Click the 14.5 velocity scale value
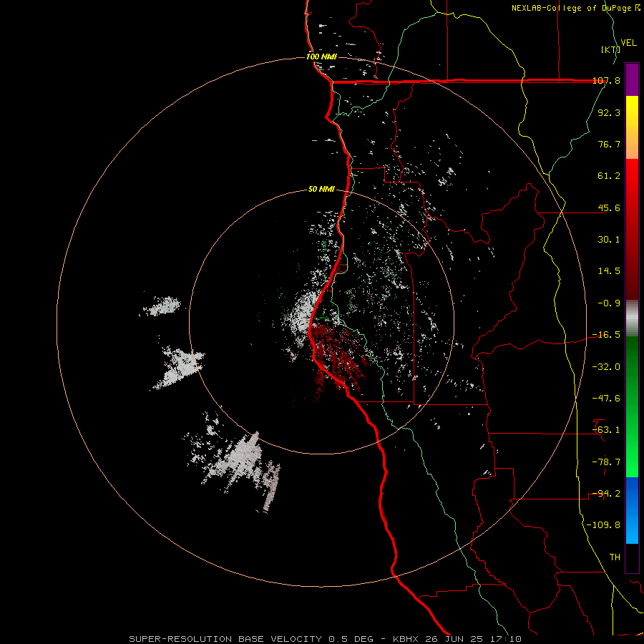The height and width of the screenshot is (644, 644). coord(609,271)
